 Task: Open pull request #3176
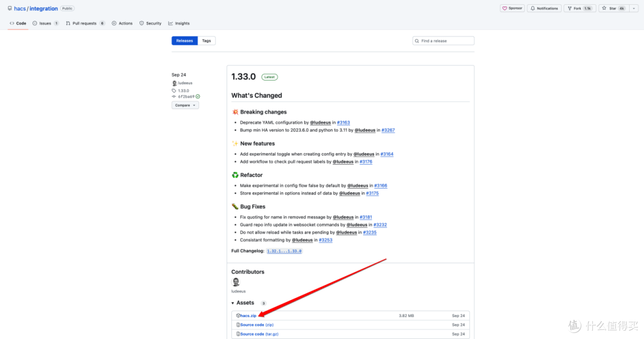(366, 162)
